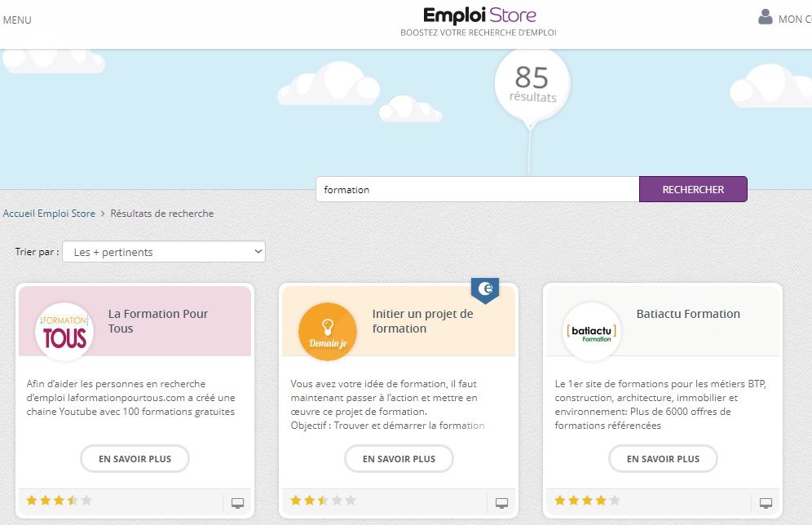The height and width of the screenshot is (525, 812).
Task: Click star rating of Batiactu Formation
Action: pos(587,501)
